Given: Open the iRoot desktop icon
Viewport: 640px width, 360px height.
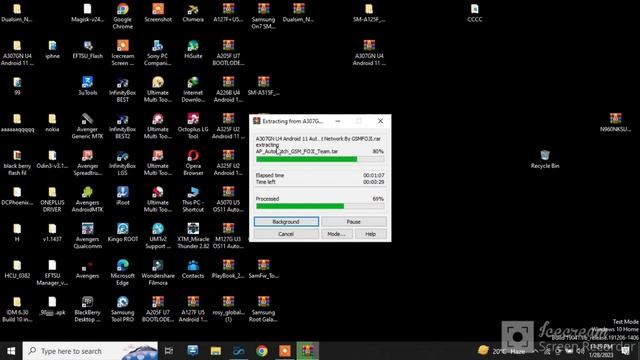Looking at the screenshot, I should pos(122,196).
